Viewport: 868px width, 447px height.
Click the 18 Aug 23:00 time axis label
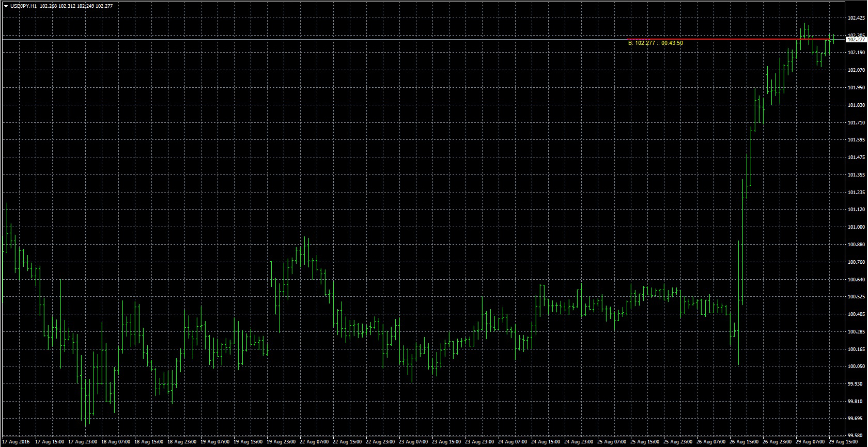pos(182,442)
